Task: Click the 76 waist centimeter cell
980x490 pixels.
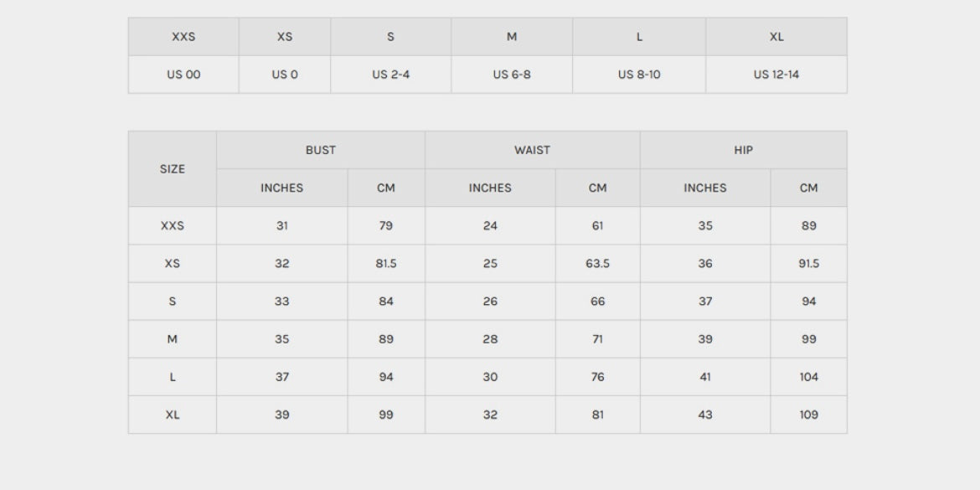Action: click(597, 377)
